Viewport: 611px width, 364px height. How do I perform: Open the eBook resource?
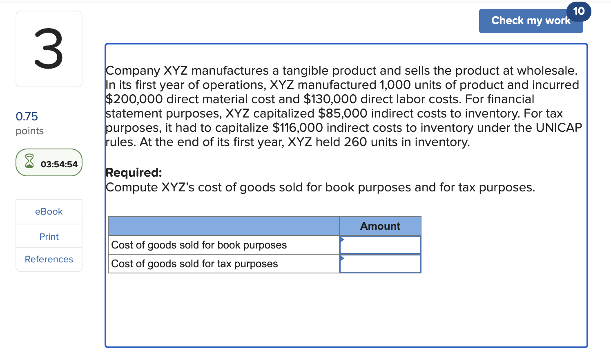[49, 211]
